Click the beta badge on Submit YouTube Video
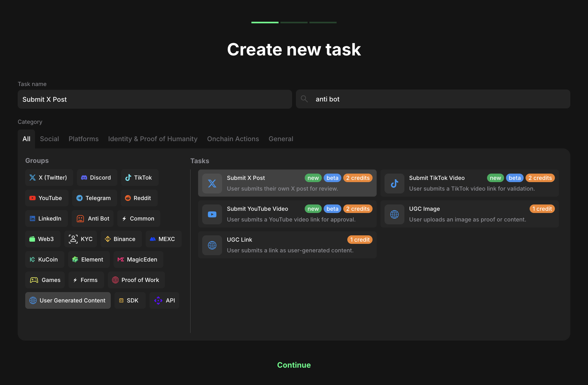The image size is (588, 385). pos(332,209)
